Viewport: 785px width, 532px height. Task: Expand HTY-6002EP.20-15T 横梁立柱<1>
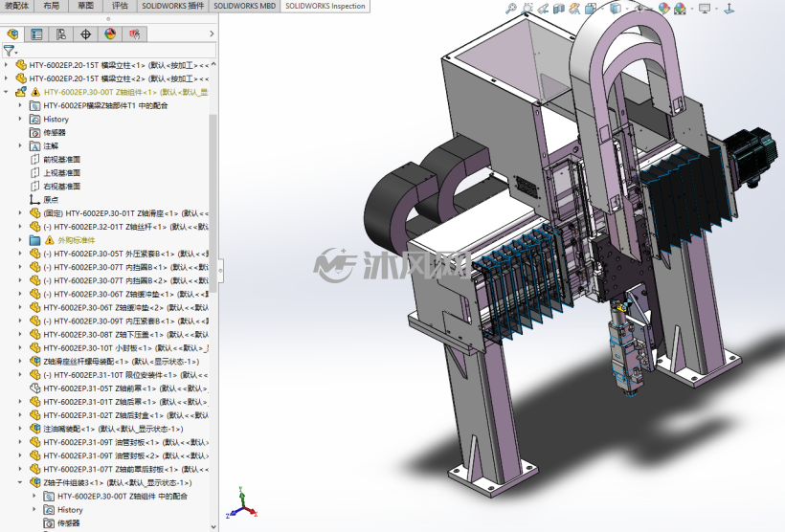6,65
